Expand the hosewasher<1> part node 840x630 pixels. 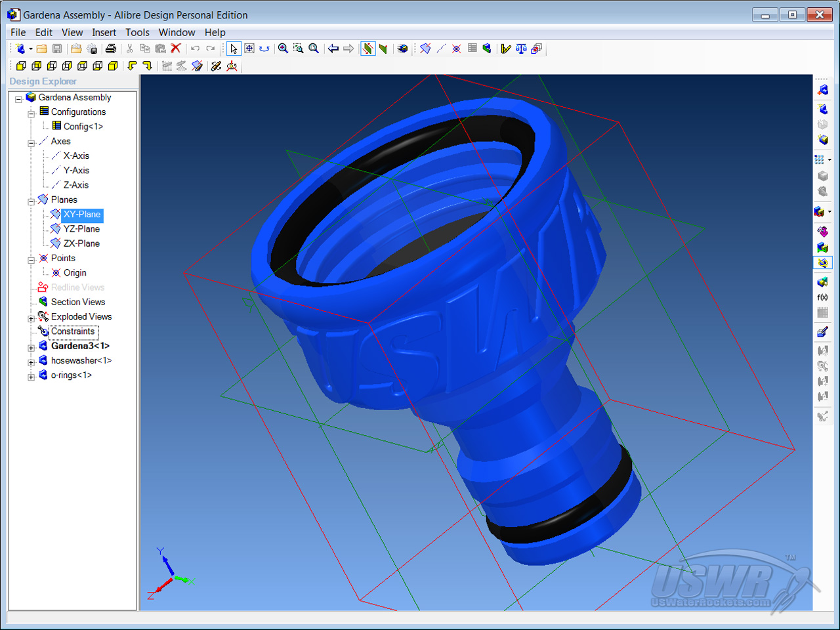point(31,362)
